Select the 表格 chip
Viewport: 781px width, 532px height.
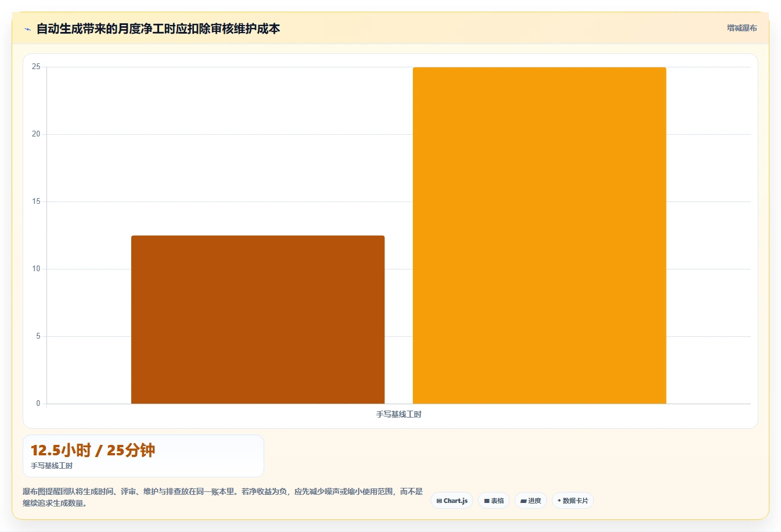coord(494,501)
